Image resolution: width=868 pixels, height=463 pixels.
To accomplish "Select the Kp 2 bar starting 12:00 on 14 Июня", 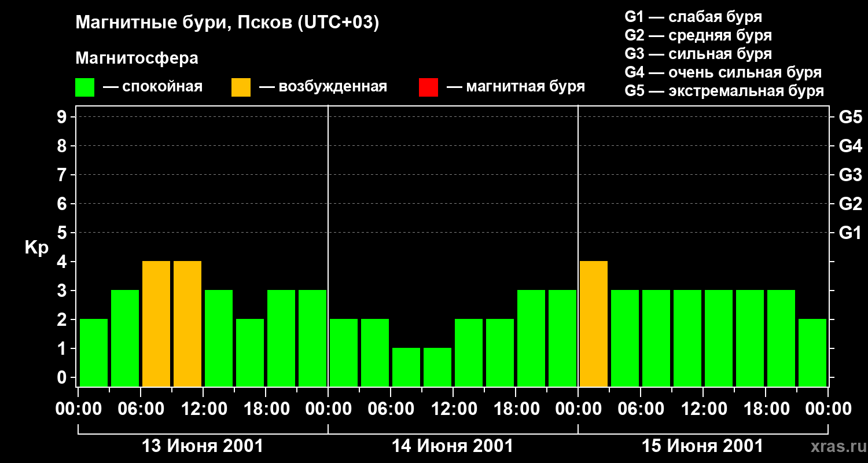I will 469,352.
